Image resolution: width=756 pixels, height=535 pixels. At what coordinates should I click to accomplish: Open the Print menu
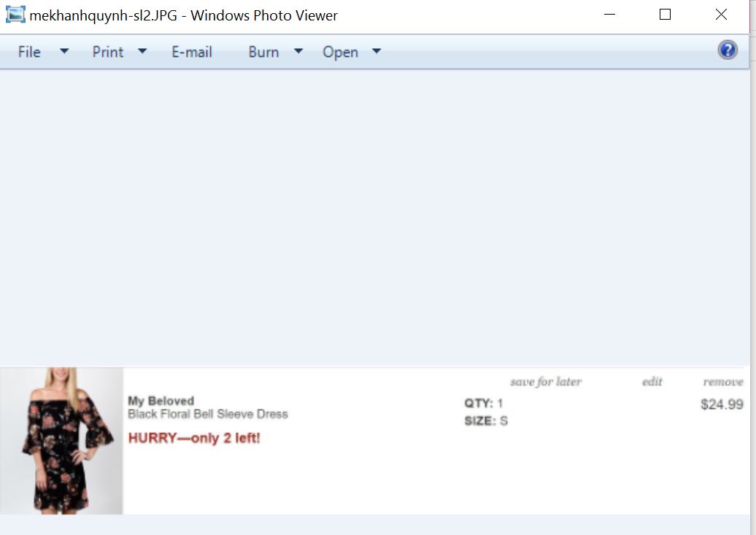click(108, 52)
